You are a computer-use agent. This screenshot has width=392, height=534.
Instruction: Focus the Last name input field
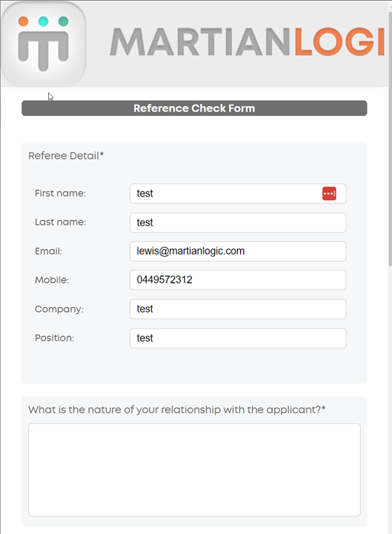click(238, 223)
